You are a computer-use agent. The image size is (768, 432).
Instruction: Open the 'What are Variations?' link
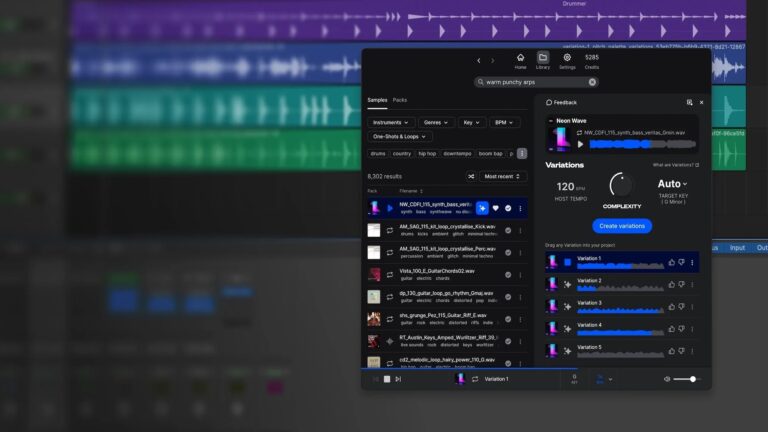676,165
